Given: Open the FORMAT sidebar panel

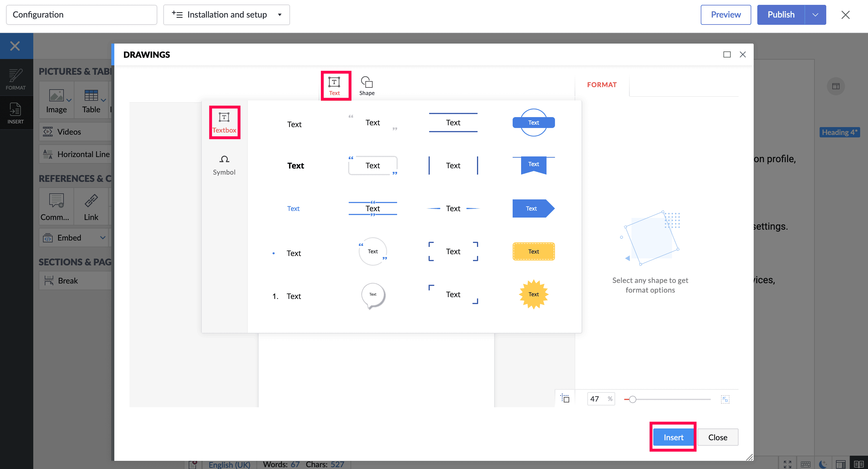Looking at the screenshot, I should (x=15, y=79).
